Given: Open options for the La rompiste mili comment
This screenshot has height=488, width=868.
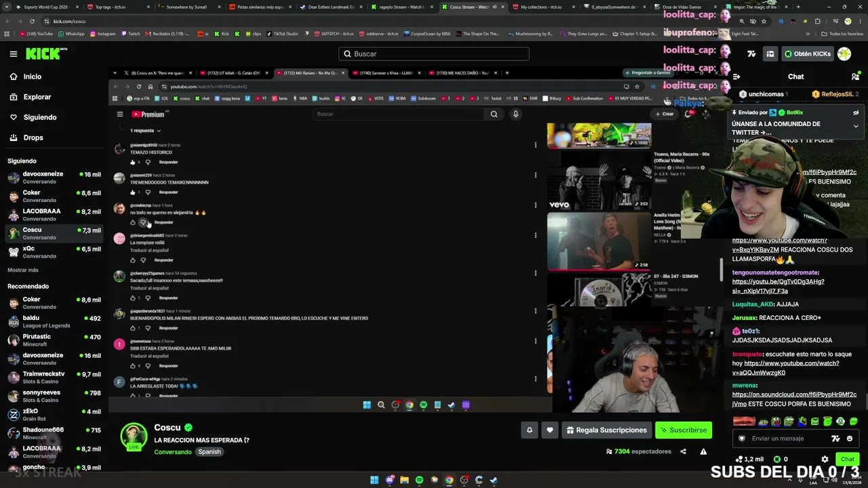Looking at the screenshot, I should click(x=536, y=235).
